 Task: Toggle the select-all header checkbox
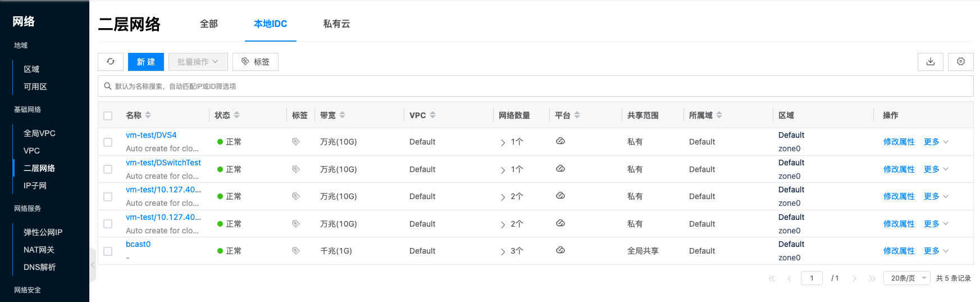(x=108, y=116)
